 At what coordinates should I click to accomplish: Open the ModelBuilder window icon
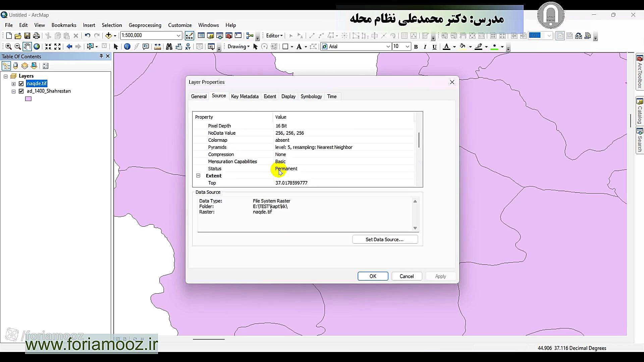(250, 36)
